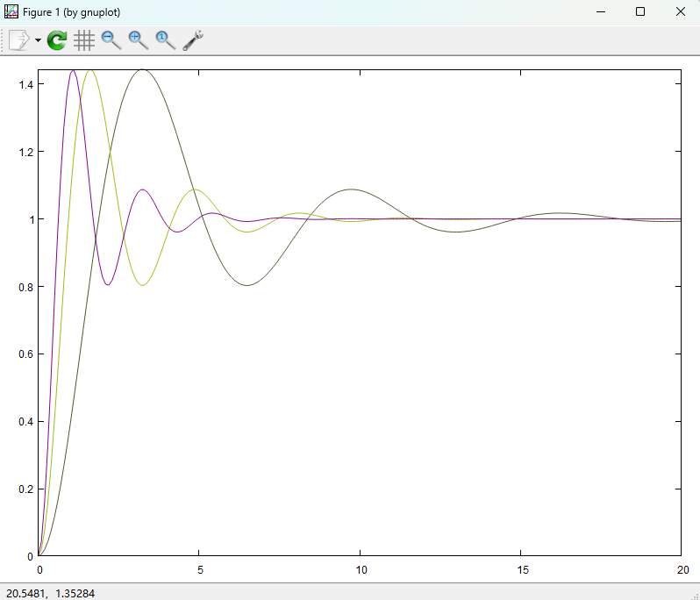Click the export plot to clipboard icon
This screenshot has height=600, width=700.
pos(19,39)
